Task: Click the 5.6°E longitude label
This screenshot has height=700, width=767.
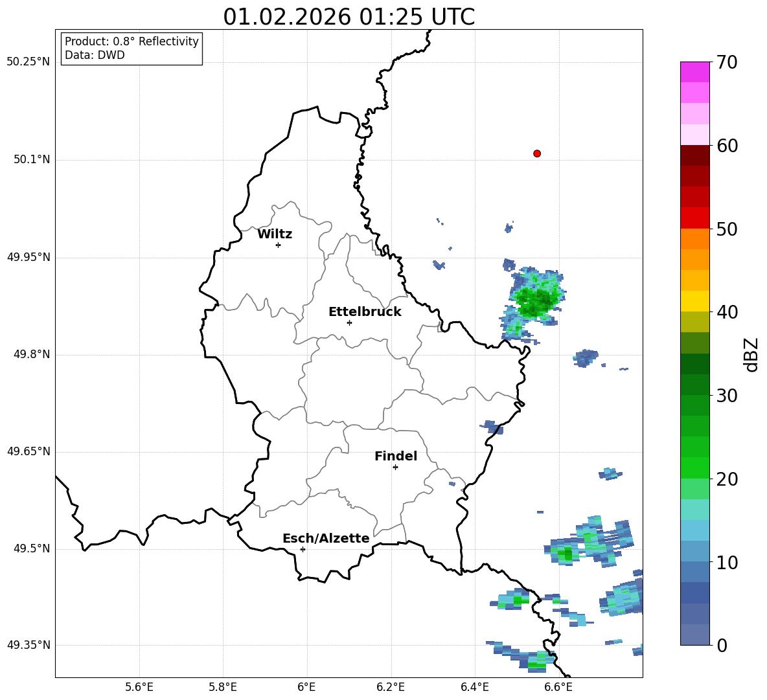Action: 139,687
